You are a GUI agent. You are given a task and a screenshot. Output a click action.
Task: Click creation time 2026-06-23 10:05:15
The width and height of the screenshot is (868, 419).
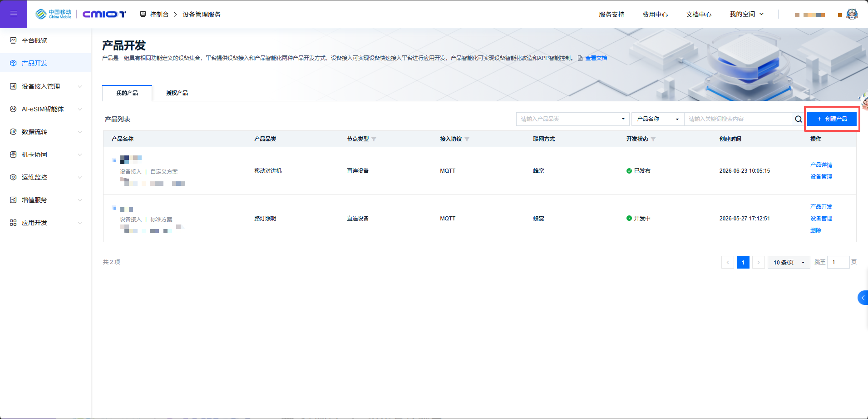(x=745, y=171)
